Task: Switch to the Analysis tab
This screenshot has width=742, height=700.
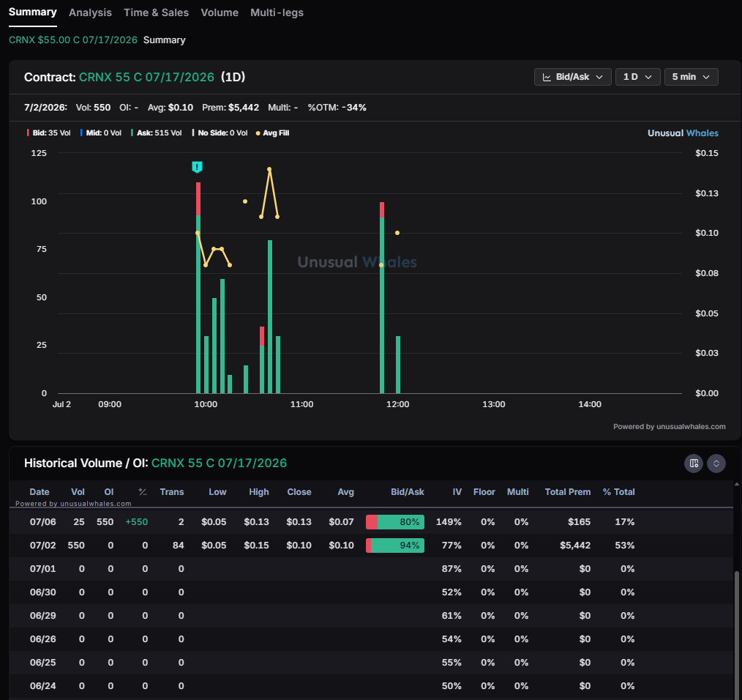Action: (91, 12)
